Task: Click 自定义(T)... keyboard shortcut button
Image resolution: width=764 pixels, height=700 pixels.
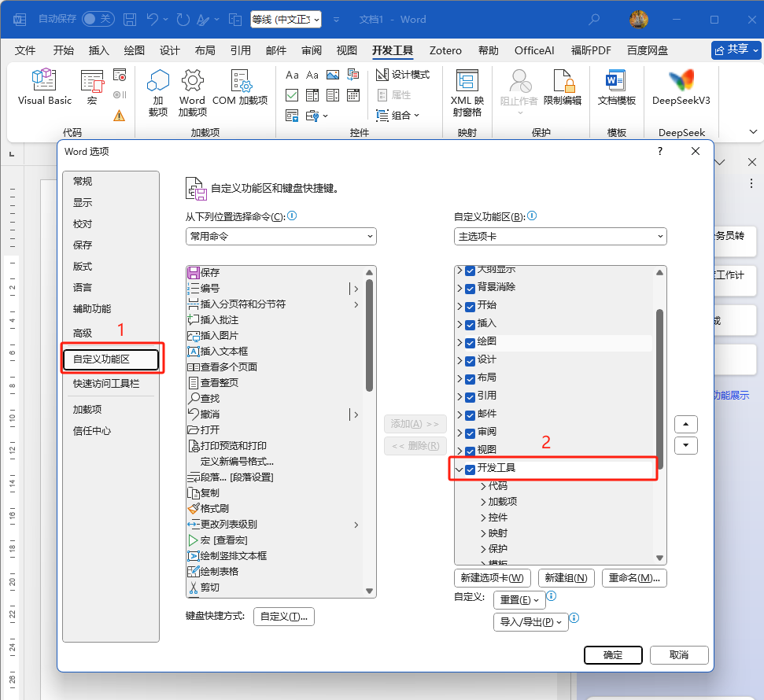Action: point(284,617)
